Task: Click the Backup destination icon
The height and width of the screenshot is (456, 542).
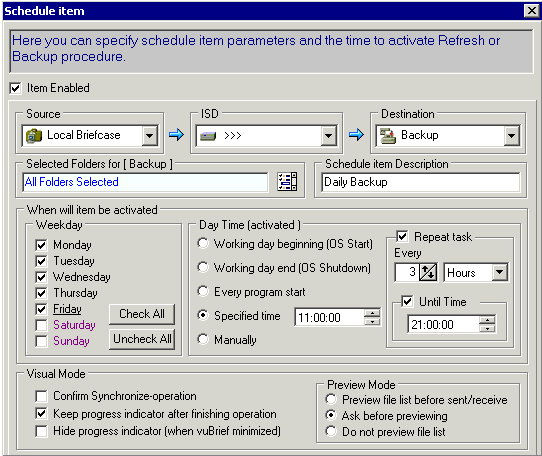Action: click(387, 136)
